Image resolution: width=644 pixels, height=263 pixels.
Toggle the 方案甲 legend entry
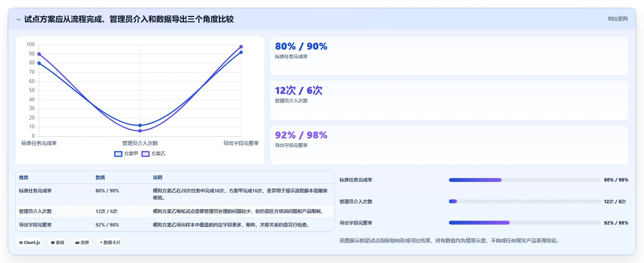pos(126,154)
